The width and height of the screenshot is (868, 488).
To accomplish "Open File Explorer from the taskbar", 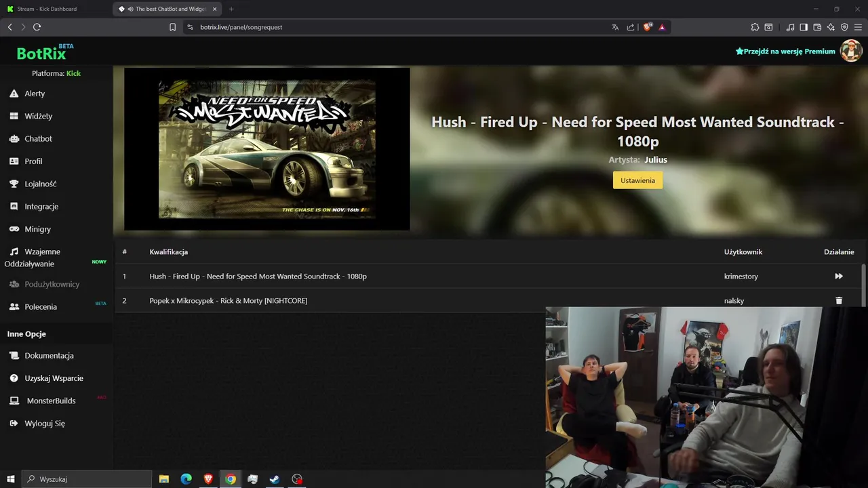I will pyautogui.click(x=163, y=479).
